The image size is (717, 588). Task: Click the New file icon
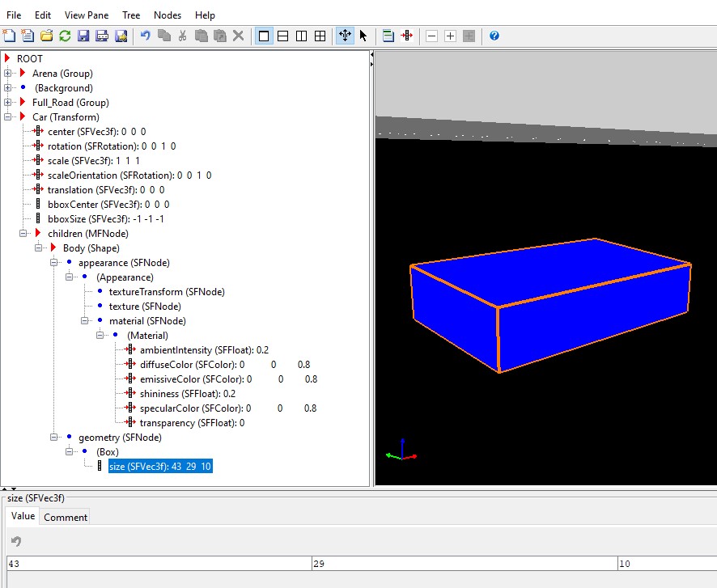pos(9,36)
